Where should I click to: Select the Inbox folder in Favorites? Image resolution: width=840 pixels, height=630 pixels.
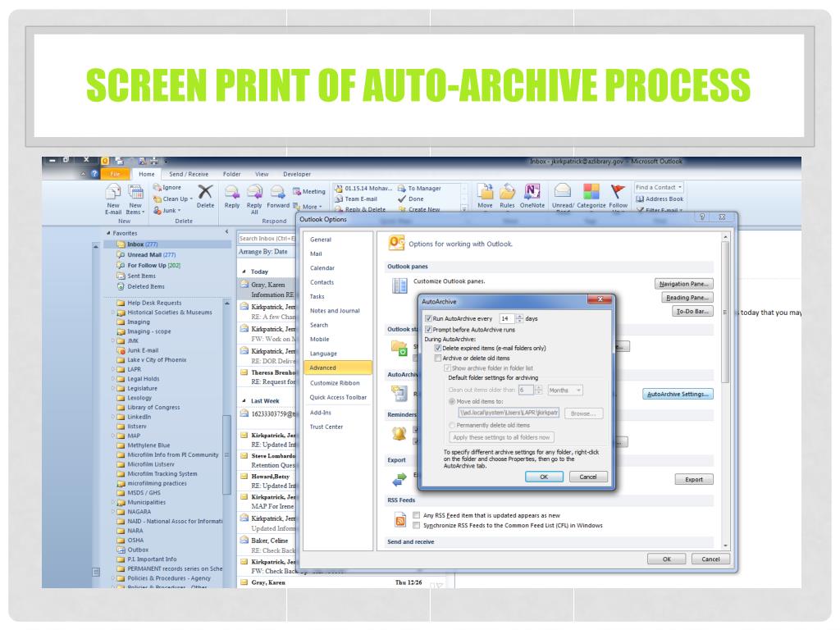(x=167, y=244)
